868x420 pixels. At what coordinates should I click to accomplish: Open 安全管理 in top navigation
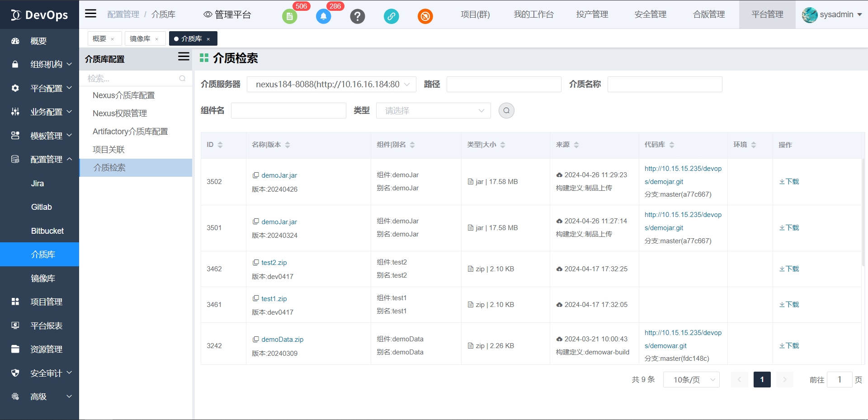pos(650,14)
